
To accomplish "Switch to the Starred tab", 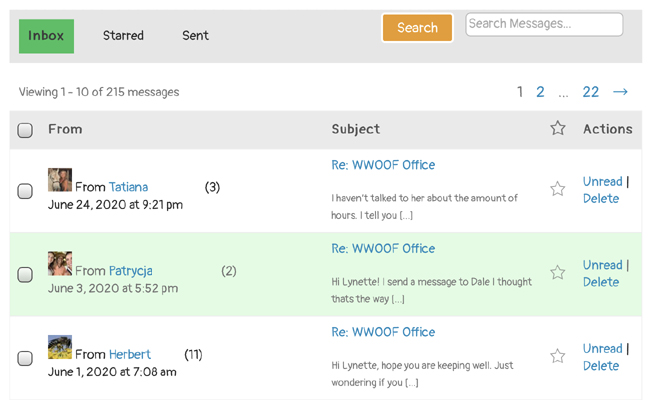I will [x=123, y=36].
